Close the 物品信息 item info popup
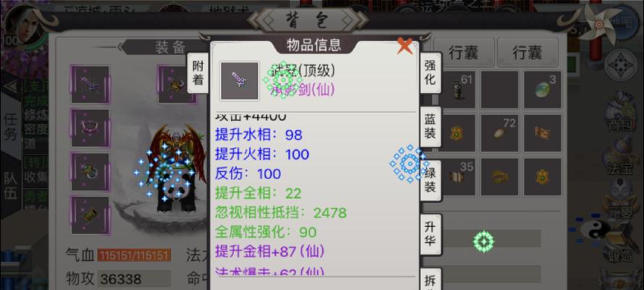Image resolution: width=644 pixels, height=290 pixels. click(404, 46)
